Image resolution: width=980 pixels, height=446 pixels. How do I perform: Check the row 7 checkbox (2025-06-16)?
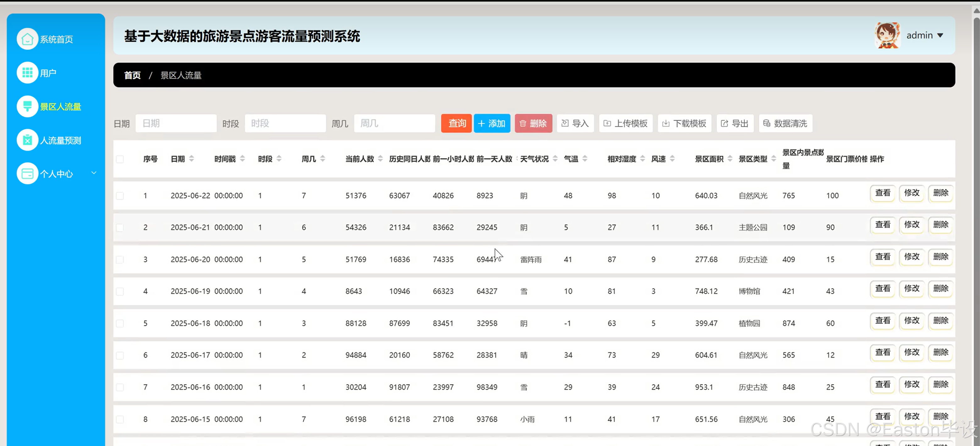coord(120,387)
